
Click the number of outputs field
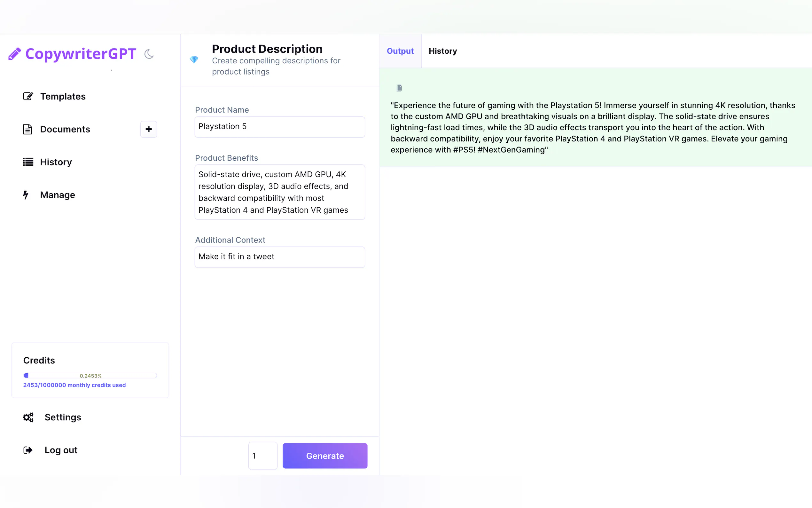(x=262, y=456)
